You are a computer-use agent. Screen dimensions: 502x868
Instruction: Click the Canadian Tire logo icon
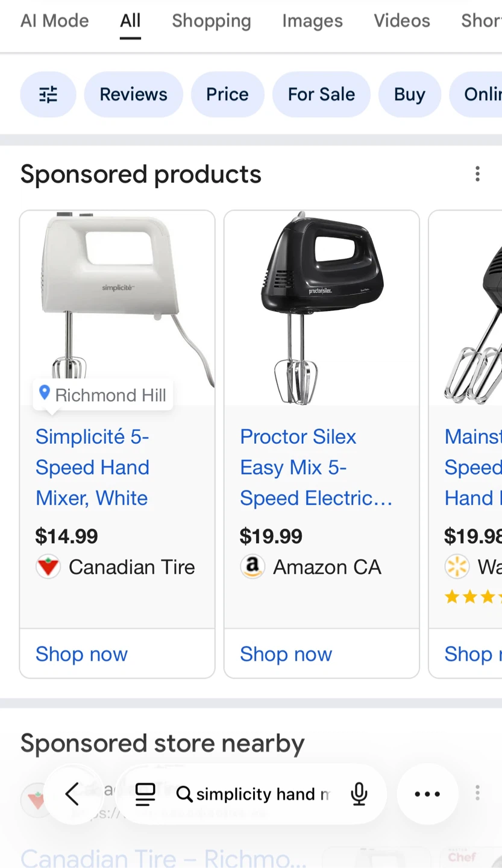tap(48, 567)
